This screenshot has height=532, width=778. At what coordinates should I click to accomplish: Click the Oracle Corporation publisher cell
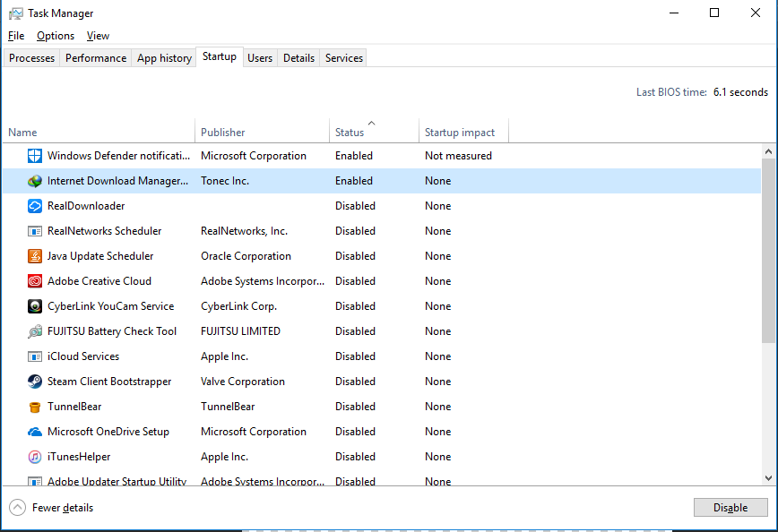coord(246,256)
